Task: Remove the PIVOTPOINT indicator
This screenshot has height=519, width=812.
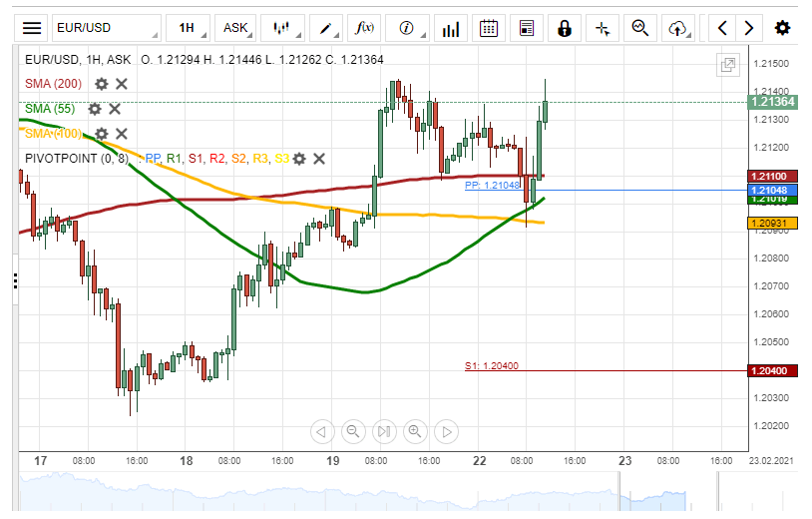Action: coord(319,159)
